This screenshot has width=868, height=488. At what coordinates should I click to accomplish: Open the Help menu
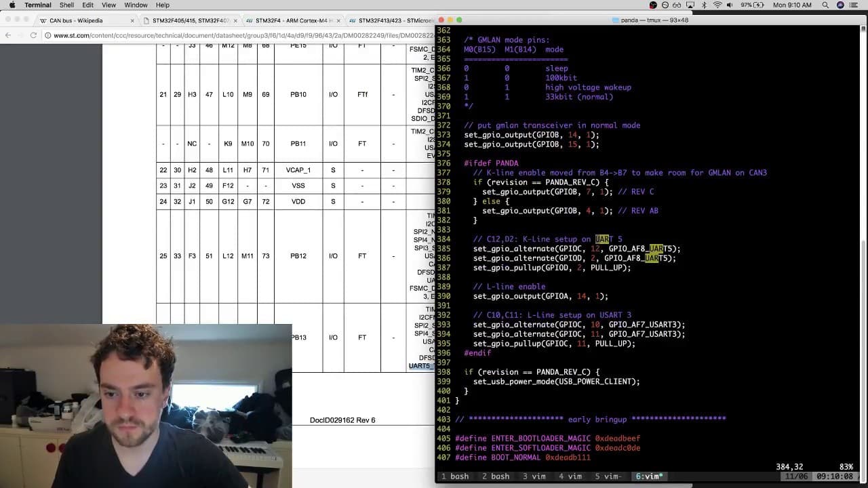[x=162, y=5]
